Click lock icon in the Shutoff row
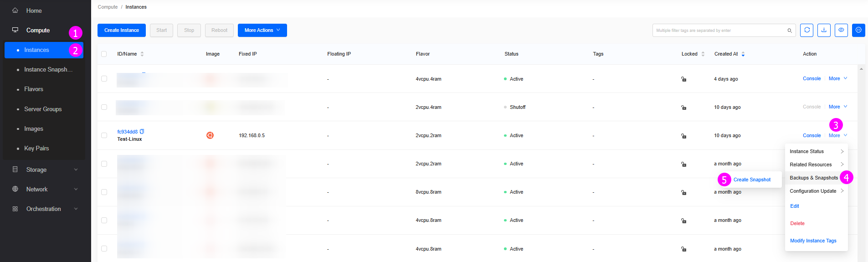 (683, 108)
